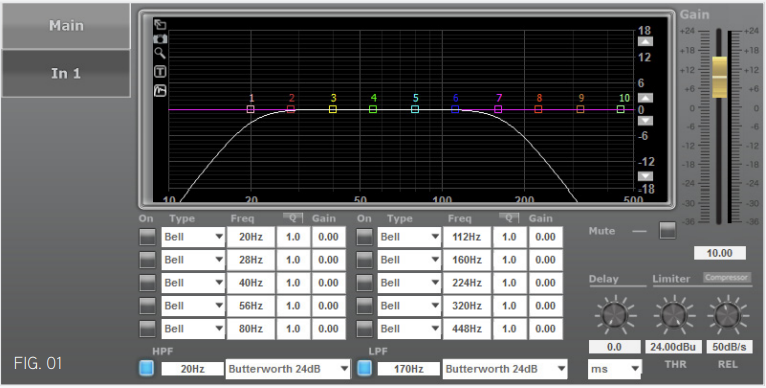Select orange EQ band handle 9
The width and height of the screenshot is (766, 388).
coord(580,109)
